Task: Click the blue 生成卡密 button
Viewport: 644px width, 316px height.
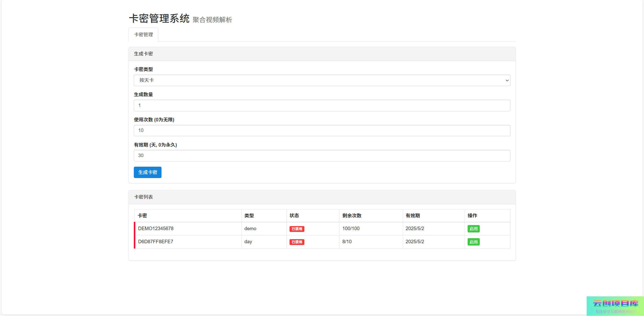Action: [147, 172]
